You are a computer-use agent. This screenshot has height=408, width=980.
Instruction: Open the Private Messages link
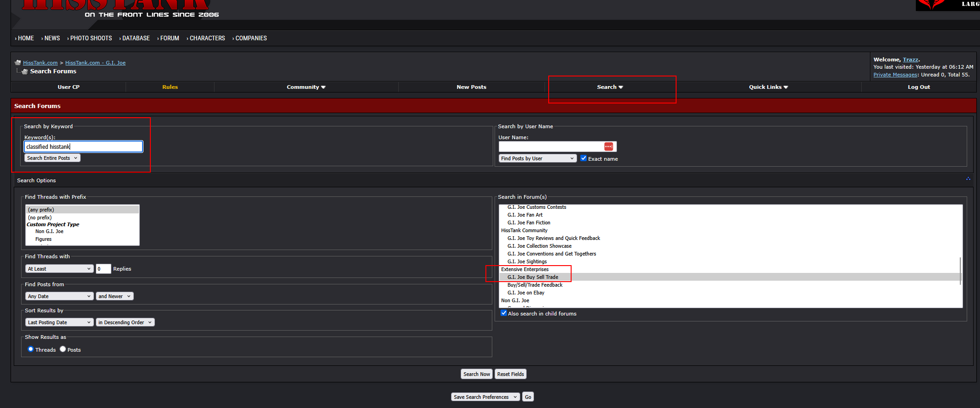click(895, 75)
